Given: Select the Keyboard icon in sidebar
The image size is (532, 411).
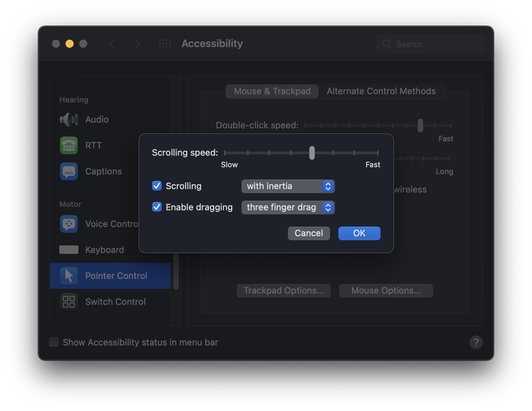Looking at the screenshot, I should pyautogui.click(x=69, y=250).
